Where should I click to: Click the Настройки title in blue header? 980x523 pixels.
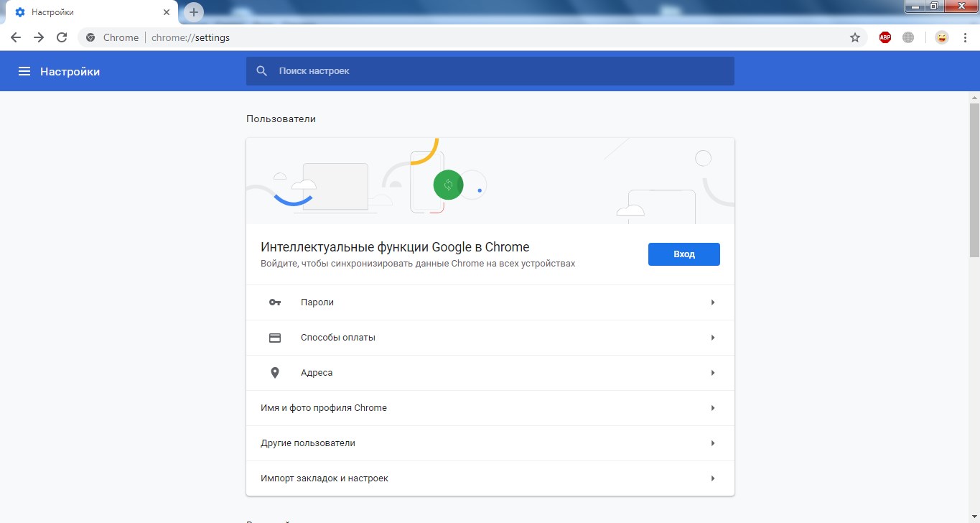[x=70, y=71]
